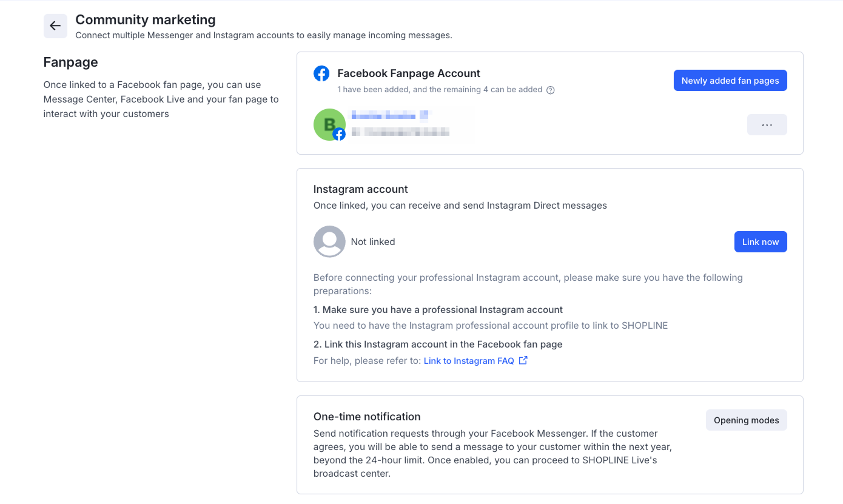Image resolution: width=843 pixels, height=504 pixels.
Task: Click the green "B" fan page avatar
Action: tap(328, 124)
